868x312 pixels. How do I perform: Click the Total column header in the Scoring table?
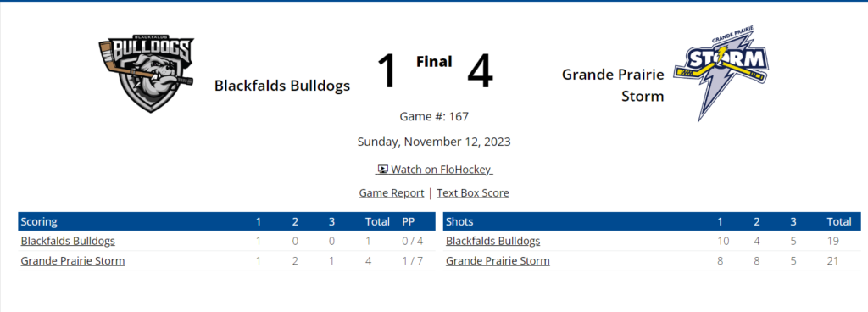[x=377, y=222]
